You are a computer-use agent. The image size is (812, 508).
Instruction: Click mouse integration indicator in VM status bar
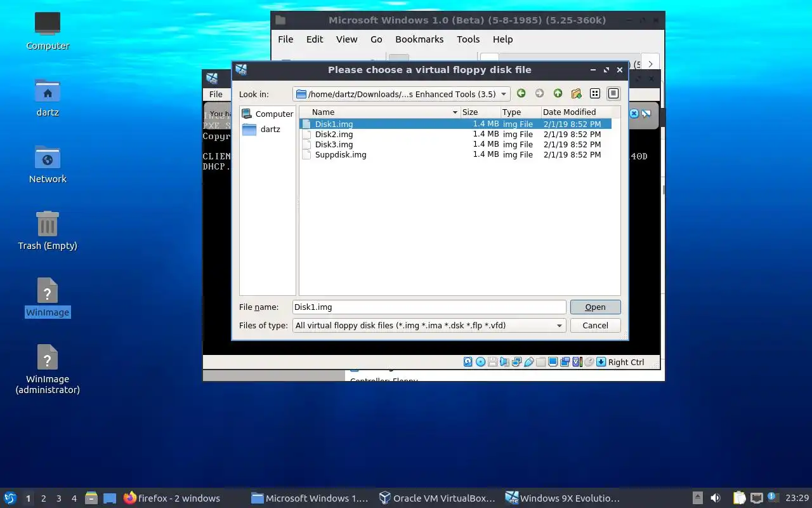coord(589,362)
